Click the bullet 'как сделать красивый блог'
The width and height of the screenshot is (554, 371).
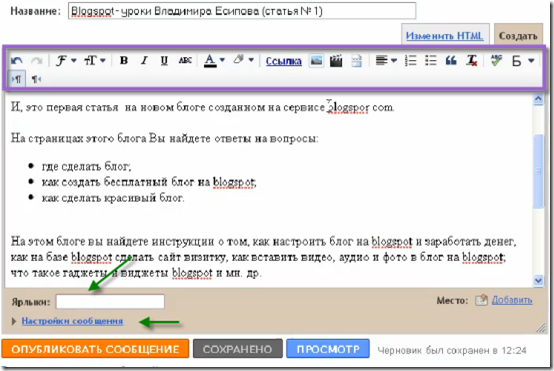pyautogui.click(x=113, y=198)
